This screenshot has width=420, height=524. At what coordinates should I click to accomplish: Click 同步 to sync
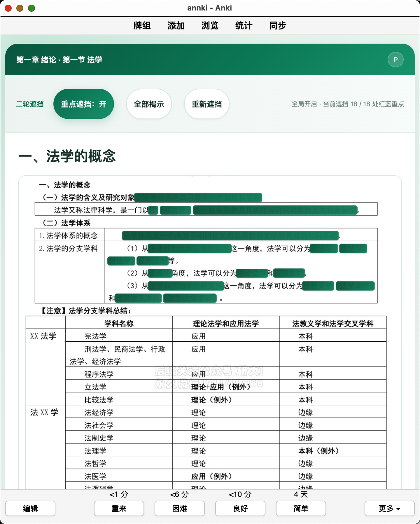coord(278,26)
